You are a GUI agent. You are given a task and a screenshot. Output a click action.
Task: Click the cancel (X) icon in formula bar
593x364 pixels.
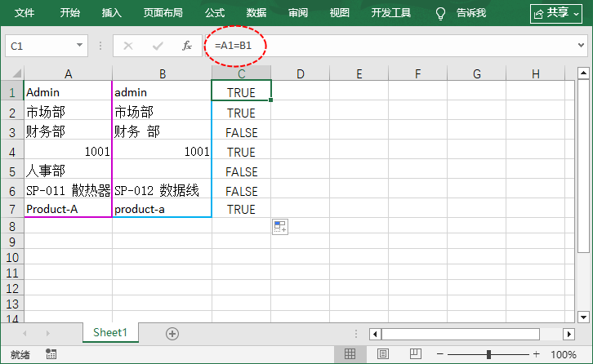click(128, 47)
